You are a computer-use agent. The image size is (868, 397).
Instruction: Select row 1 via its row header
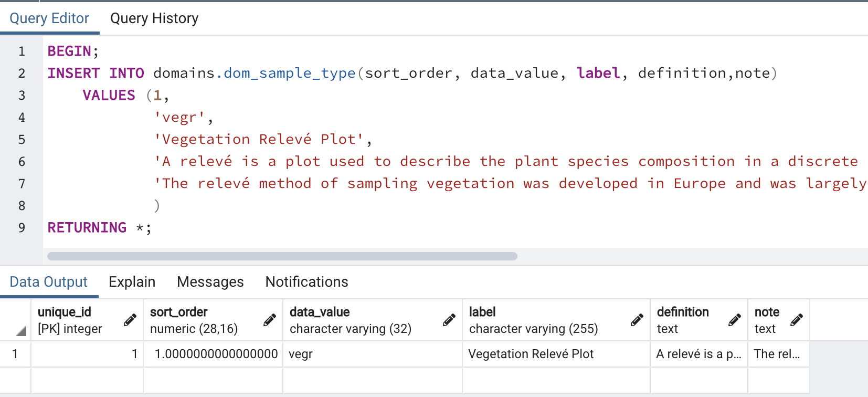[x=15, y=354]
